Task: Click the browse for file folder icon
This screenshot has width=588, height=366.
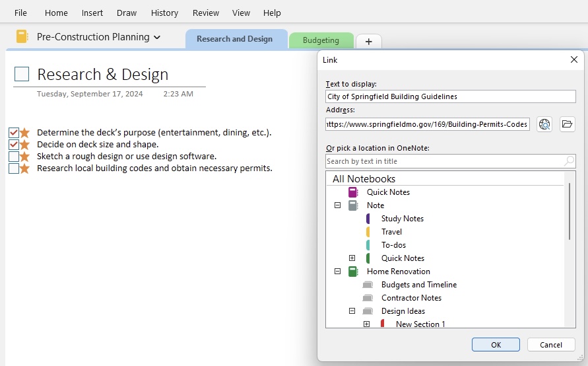Action: click(x=567, y=124)
